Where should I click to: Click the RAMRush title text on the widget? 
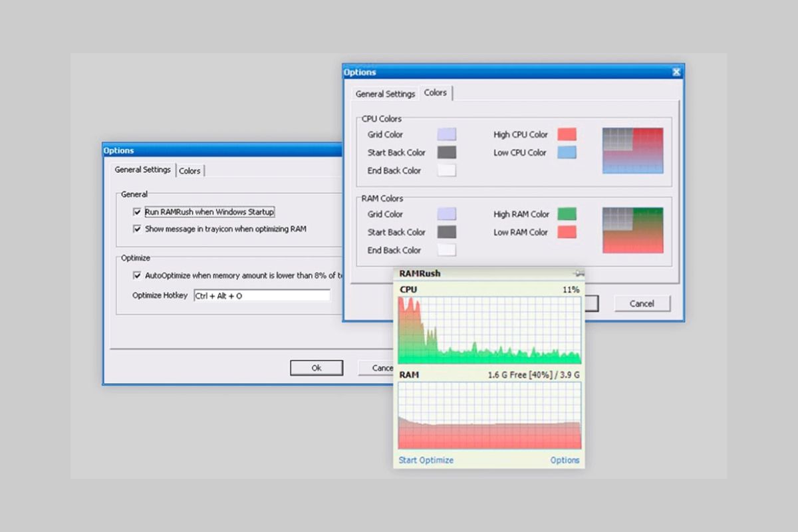[x=420, y=273]
